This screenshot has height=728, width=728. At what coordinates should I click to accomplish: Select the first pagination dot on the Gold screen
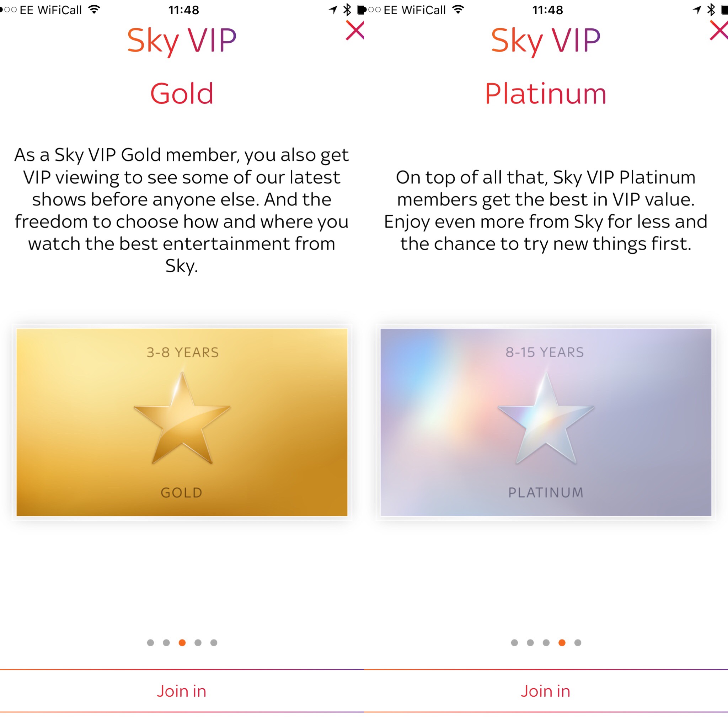click(x=151, y=643)
